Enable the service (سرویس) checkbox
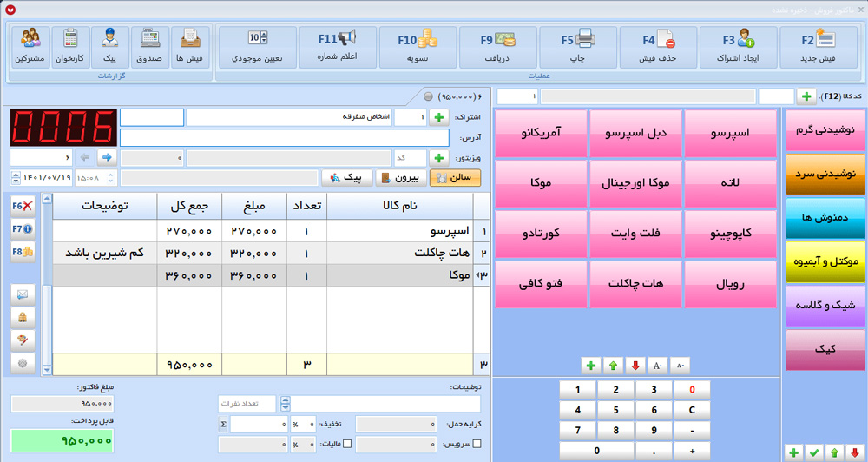Viewport: 868px width, 462px height. pos(477,444)
